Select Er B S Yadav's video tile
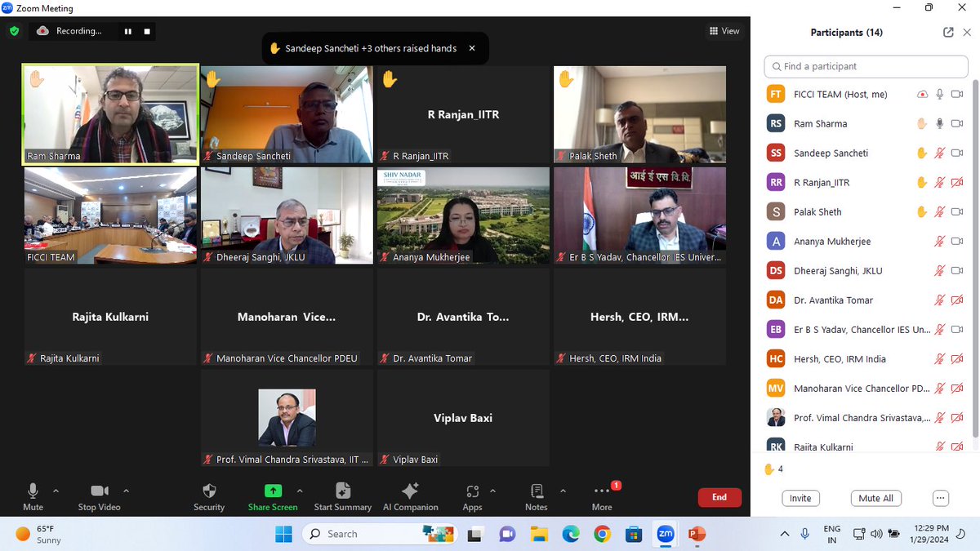This screenshot has width=980, height=551. click(x=639, y=216)
